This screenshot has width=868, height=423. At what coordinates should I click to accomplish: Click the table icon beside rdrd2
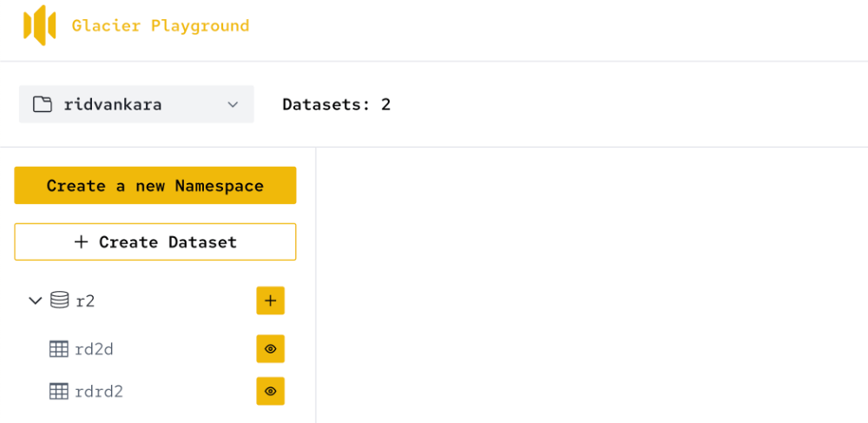59,392
